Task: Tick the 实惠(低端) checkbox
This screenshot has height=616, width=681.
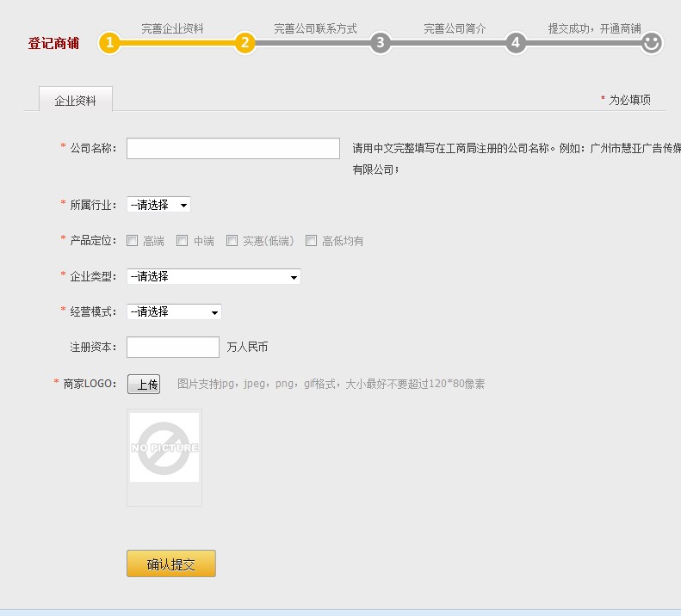Action: 232,241
